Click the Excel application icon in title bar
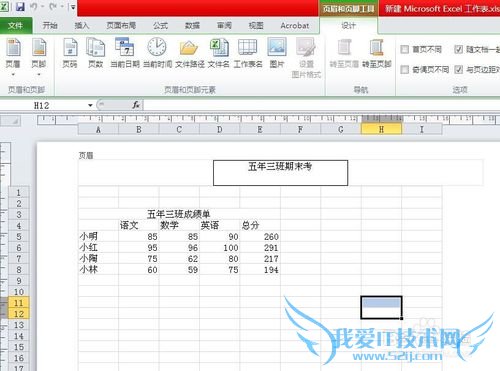 click(4, 7)
